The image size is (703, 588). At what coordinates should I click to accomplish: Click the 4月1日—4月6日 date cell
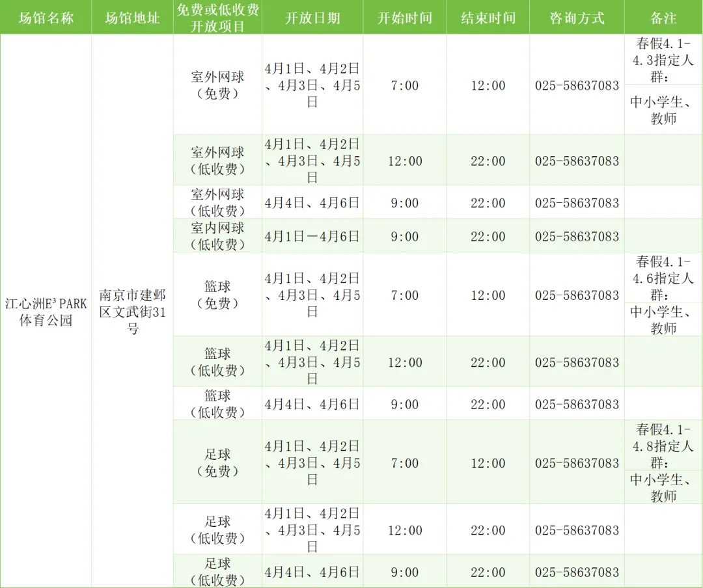(x=312, y=236)
